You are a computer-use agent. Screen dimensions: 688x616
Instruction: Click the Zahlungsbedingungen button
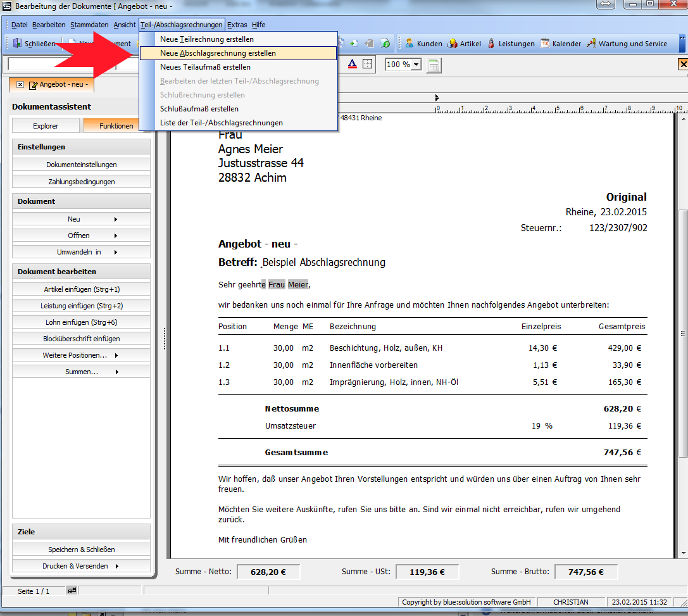pos(81,182)
